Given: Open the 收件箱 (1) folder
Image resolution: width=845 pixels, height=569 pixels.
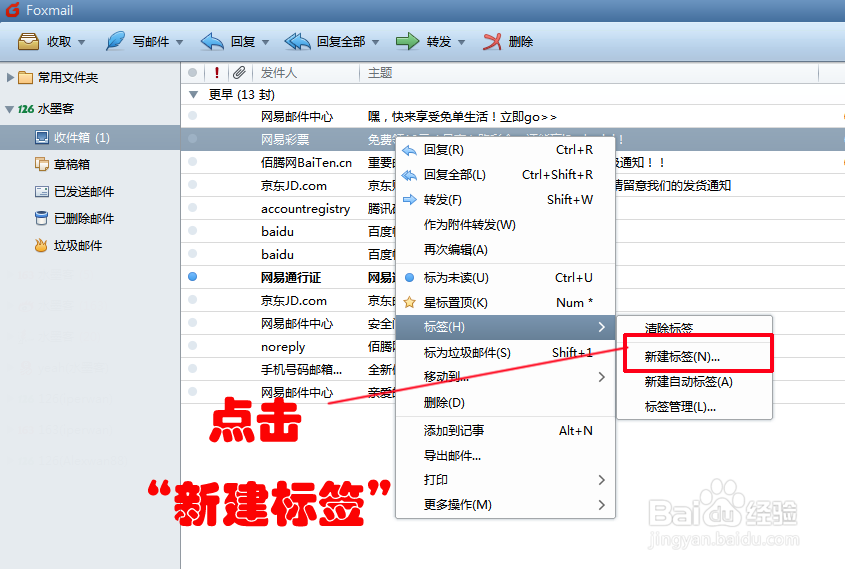Looking at the screenshot, I should click(90, 137).
